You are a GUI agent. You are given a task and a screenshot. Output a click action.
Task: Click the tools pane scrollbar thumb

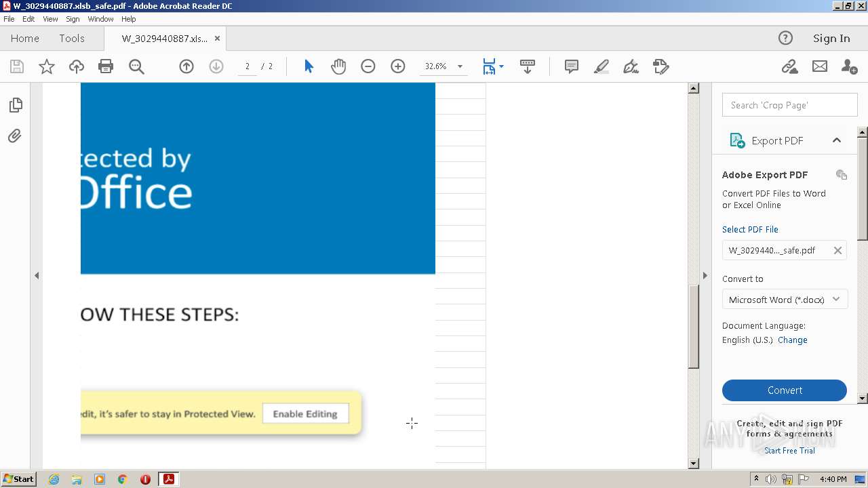point(863,188)
